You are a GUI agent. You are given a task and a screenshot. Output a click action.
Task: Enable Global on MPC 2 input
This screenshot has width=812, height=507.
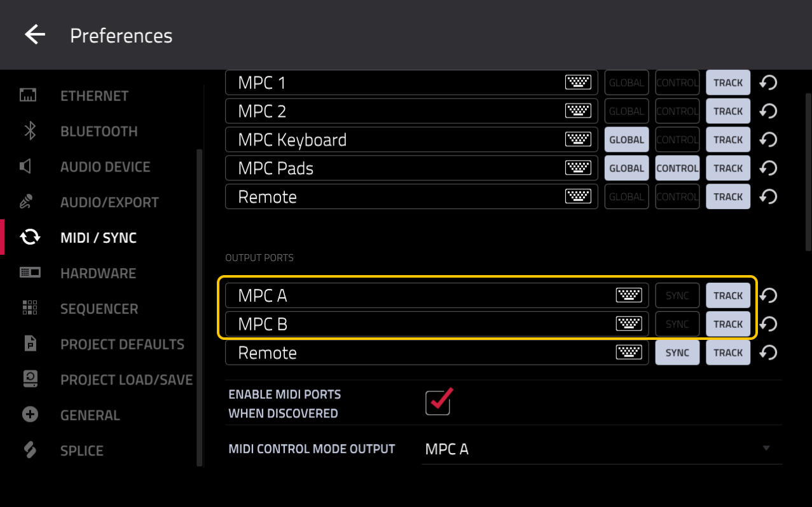(x=626, y=111)
